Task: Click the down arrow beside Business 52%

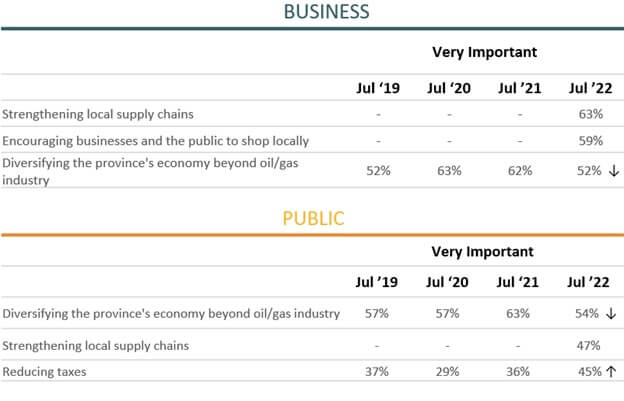Action: pos(614,171)
